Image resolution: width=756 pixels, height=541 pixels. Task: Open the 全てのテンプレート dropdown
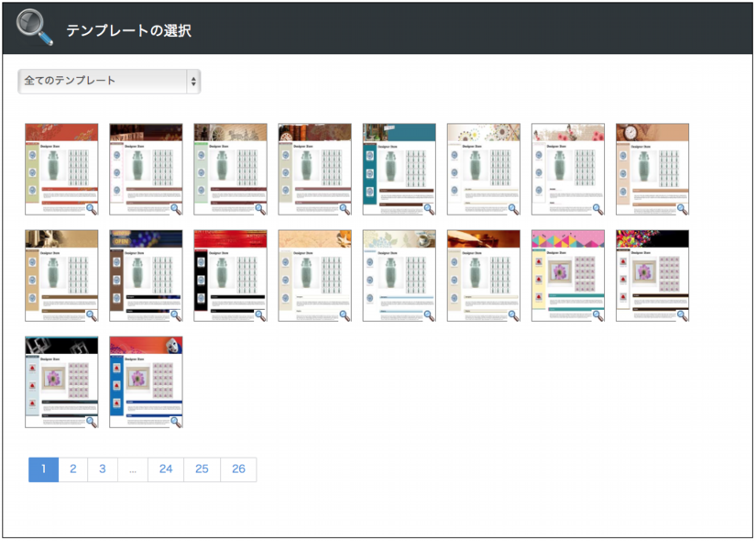(109, 81)
